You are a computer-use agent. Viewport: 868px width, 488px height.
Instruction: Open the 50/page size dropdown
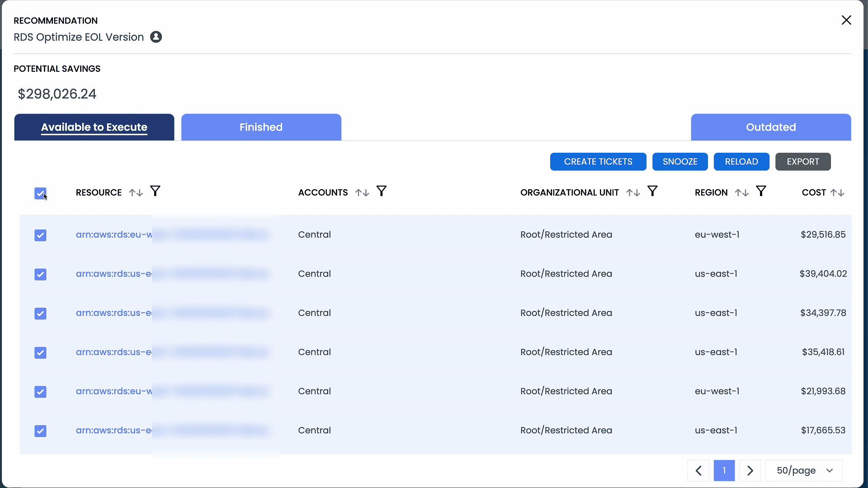pos(804,470)
